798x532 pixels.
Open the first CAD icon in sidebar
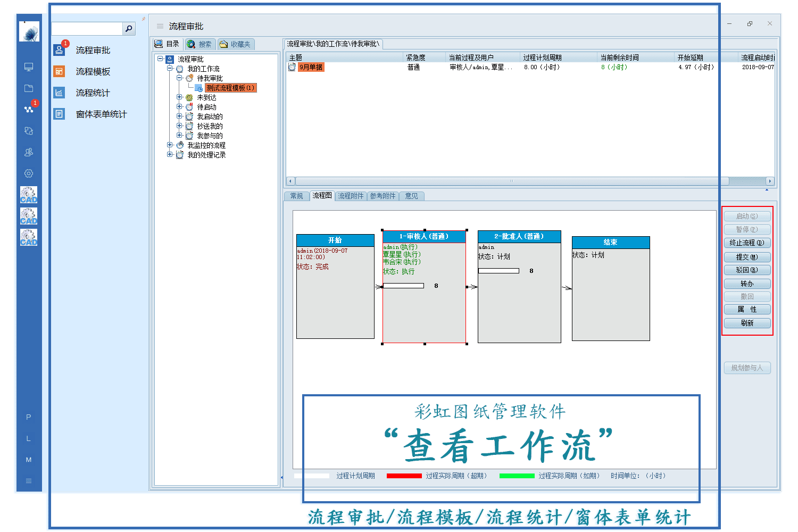pos(29,195)
